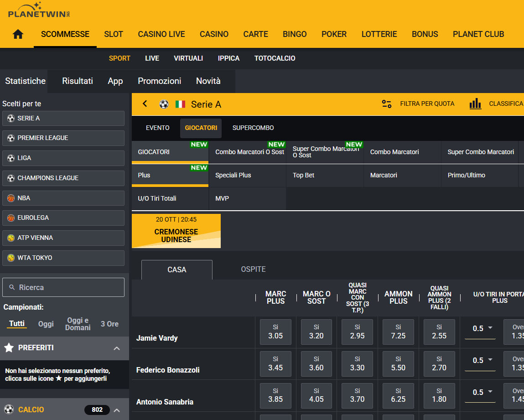
Task: Open the MVP market
Action: pos(248,198)
